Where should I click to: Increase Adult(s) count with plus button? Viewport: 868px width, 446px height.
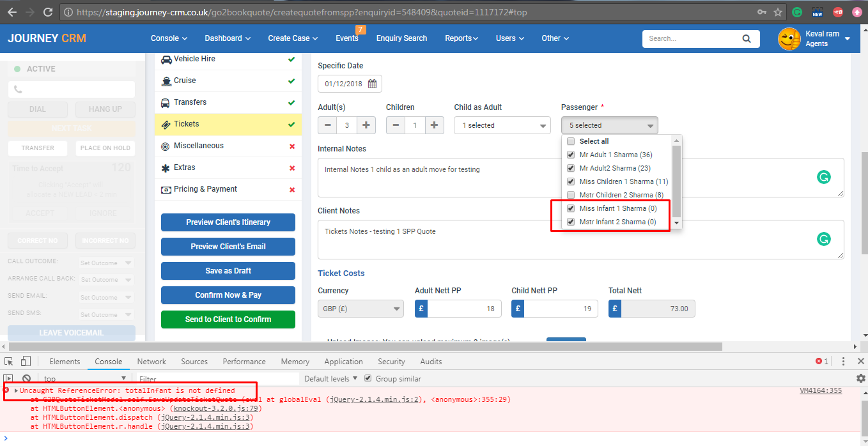point(366,125)
